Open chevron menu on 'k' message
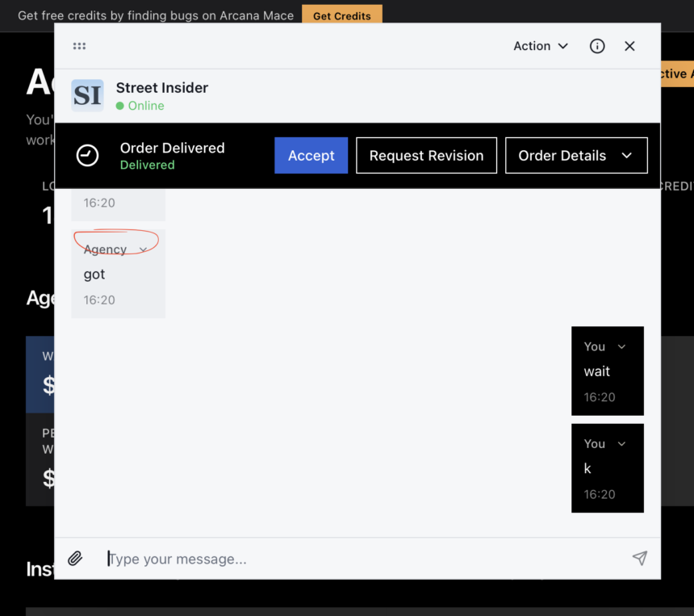 (621, 444)
